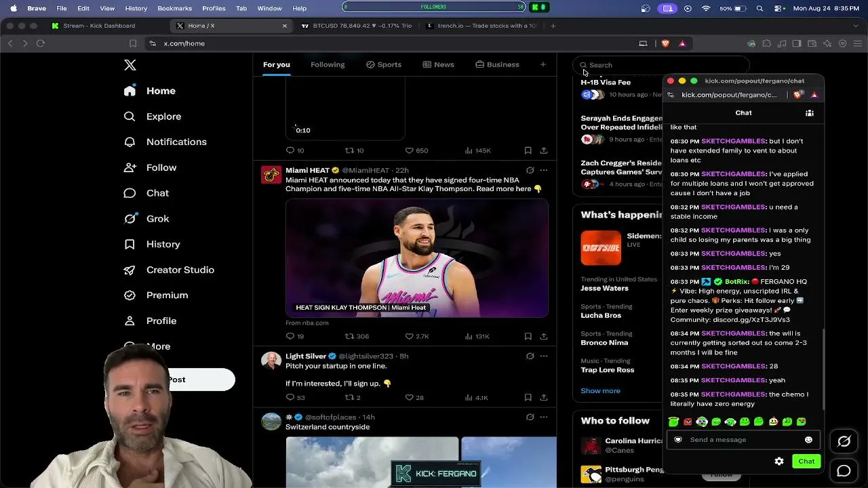Open the Profiles menu in the menu bar
868x488 pixels.
[214, 8]
